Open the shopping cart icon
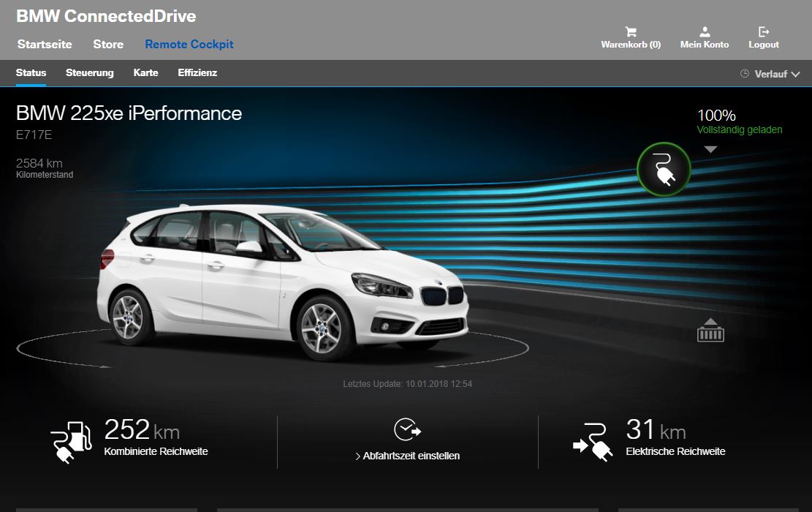The image size is (812, 512). (631, 32)
